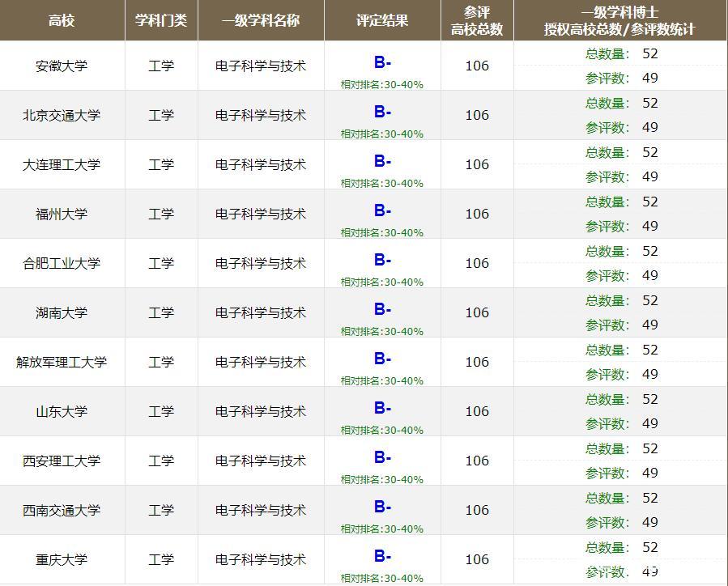Click the B- grade in 重庆大学 row
Viewport: 728px width, 586px height.
pyautogui.click(x=382, y=556)
